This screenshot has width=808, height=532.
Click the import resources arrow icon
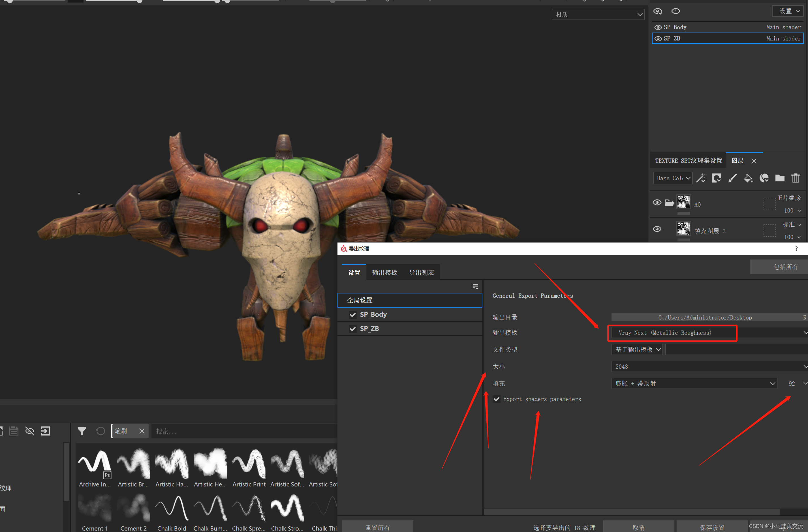pyautogui.click(x=46, y=431)
